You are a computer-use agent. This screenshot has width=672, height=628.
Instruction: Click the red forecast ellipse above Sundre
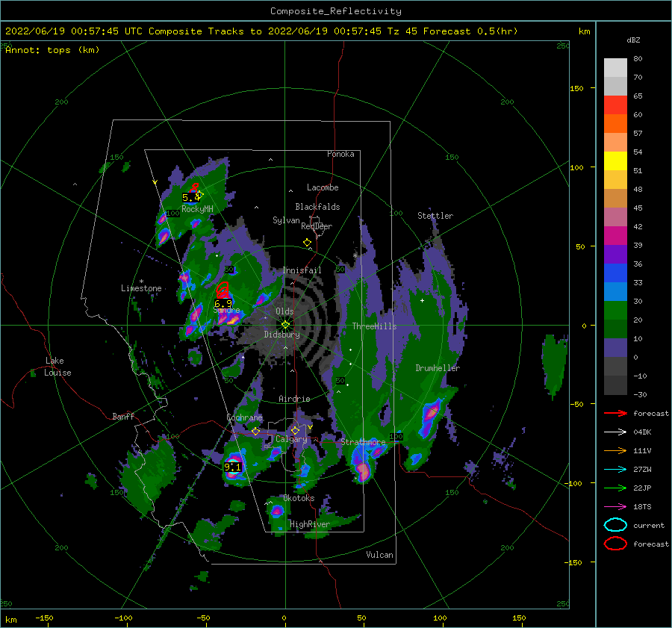tap(223, 290)
